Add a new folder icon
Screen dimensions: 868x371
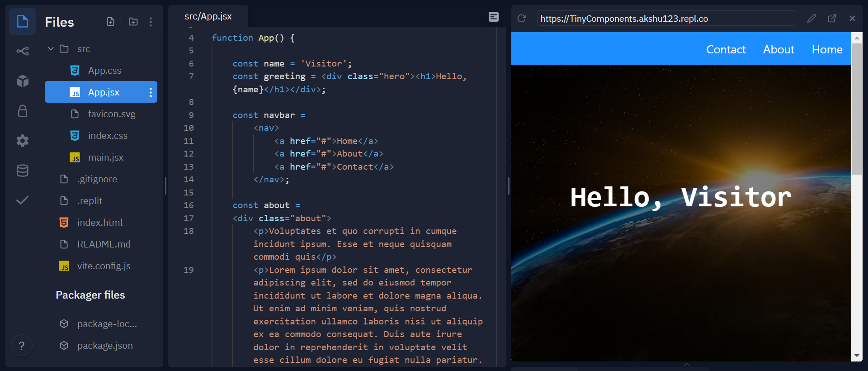pyautogui.click(x=133, y=22)
